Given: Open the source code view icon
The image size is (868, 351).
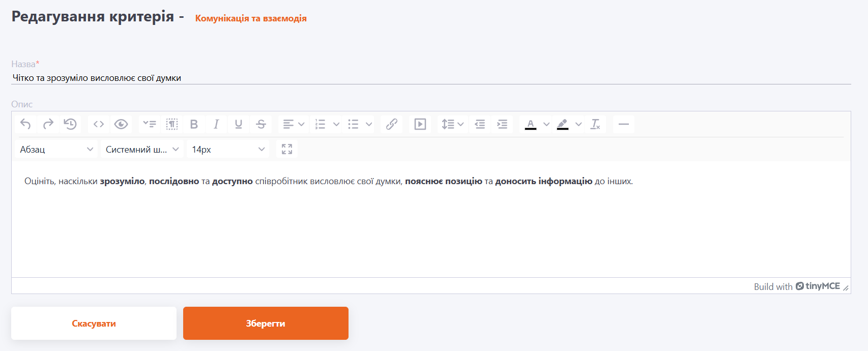Looking at the screenshot, I should click(x=99, y=124).
